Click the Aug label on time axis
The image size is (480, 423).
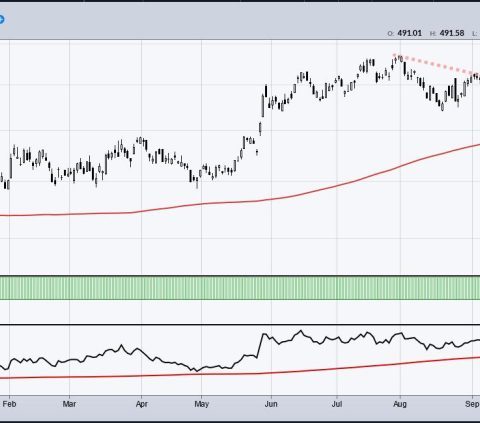point(400,404)
